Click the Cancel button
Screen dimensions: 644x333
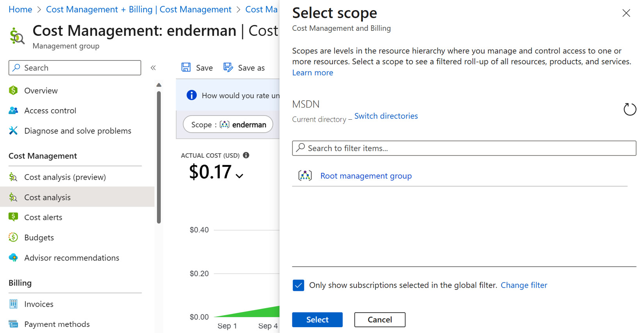point(380,320)
